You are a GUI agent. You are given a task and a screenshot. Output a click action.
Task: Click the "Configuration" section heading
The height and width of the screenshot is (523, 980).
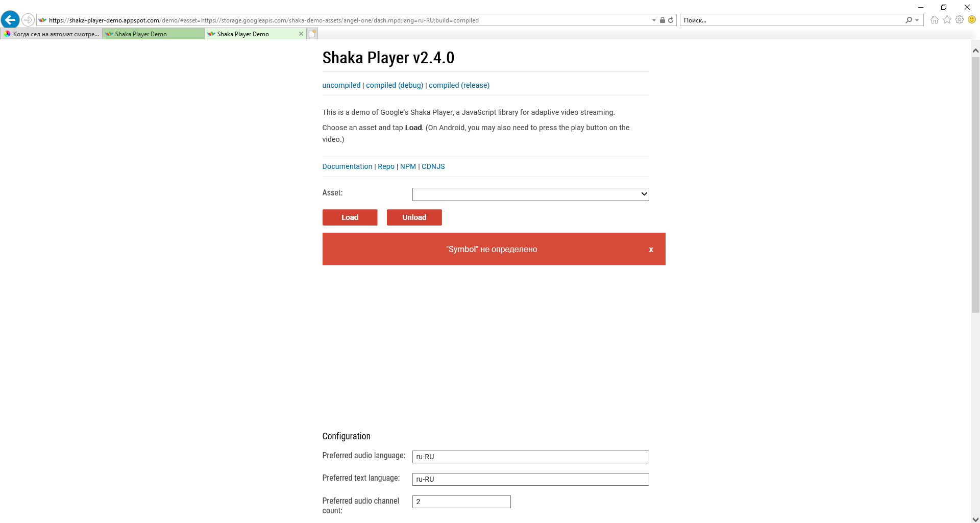click(x=346, y=436)
